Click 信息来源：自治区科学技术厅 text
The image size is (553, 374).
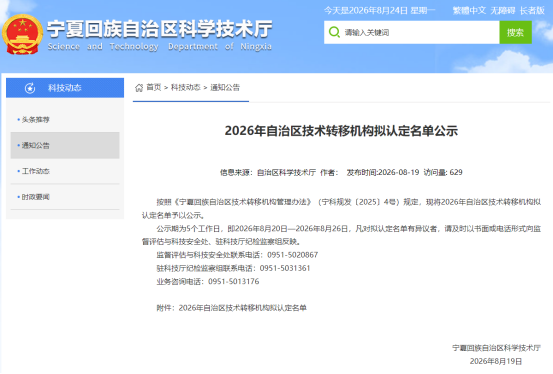(268, 172)
